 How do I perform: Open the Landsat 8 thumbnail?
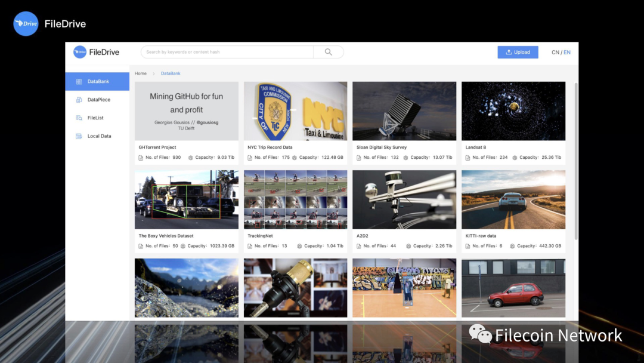pyautogui.click(x=513, y=111)
